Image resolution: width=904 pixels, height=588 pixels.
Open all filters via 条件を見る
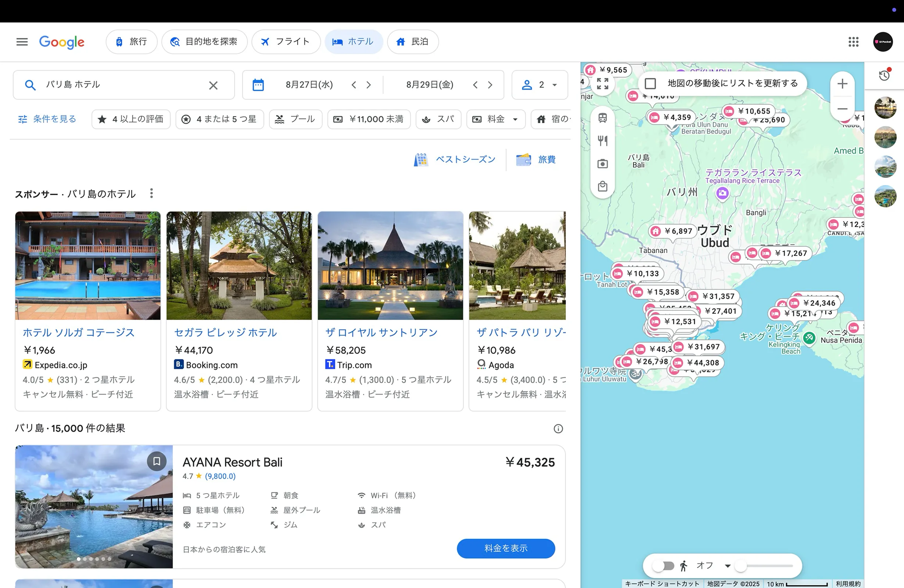tap(47, 119)
